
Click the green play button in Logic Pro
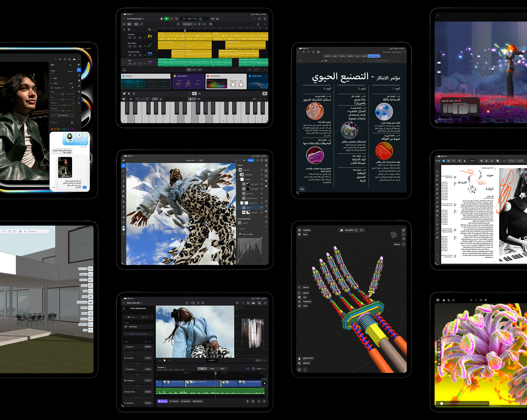point(166,19)
